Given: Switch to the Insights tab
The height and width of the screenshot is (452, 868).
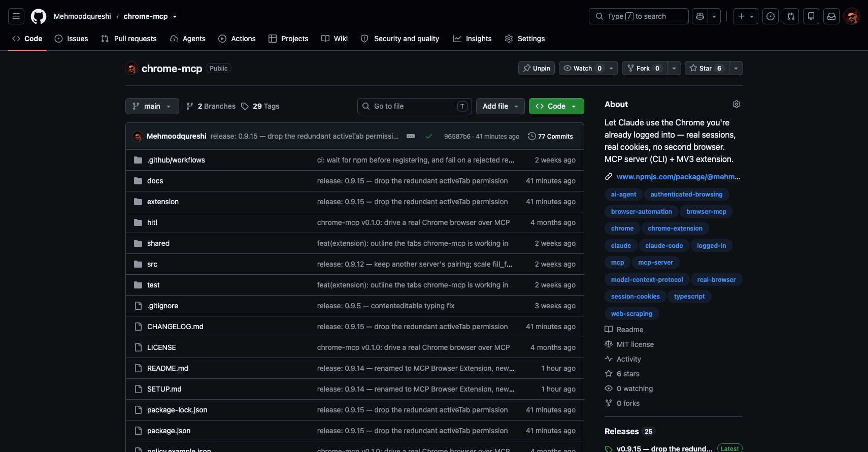Looking at the screenshot, I should [472, 39].
